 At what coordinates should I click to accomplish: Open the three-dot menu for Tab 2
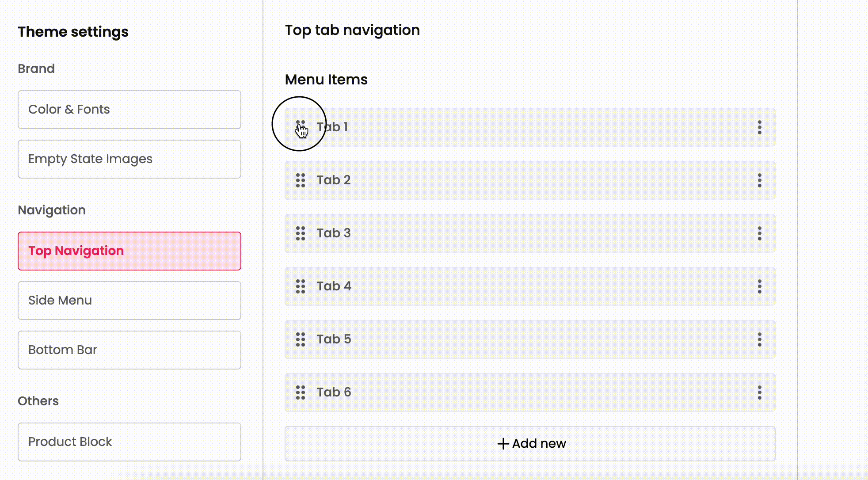759,180
